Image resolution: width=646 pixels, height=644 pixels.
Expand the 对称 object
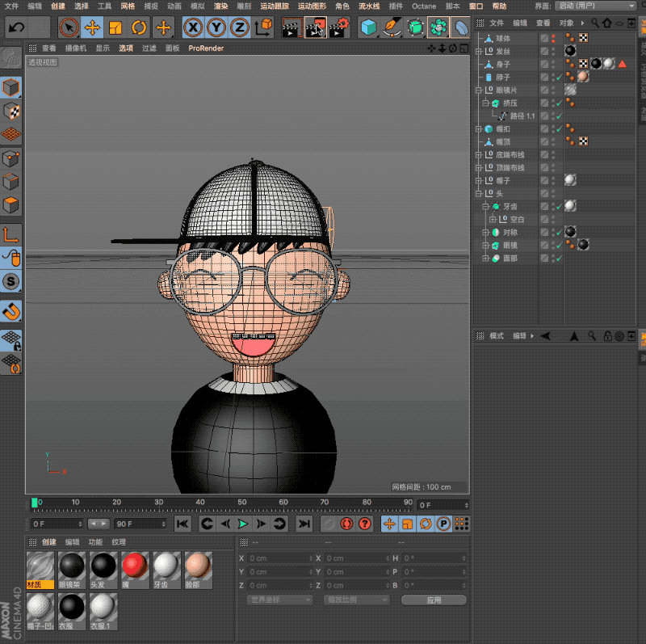(486, 233)
